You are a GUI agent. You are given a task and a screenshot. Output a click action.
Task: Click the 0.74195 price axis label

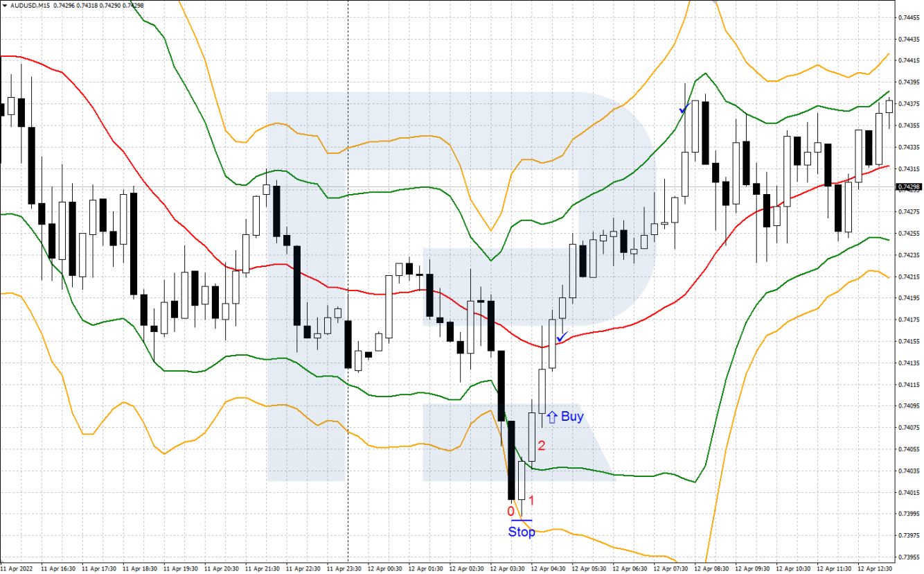coord(908,298)
